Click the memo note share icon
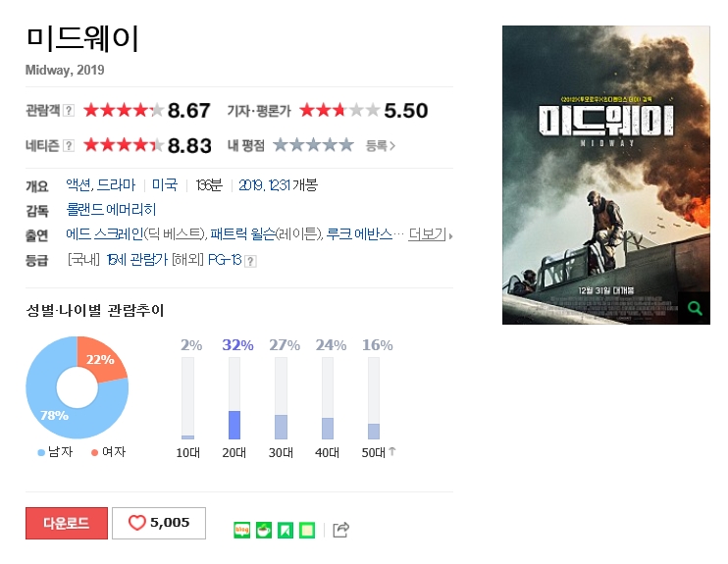 click(307, 530)
